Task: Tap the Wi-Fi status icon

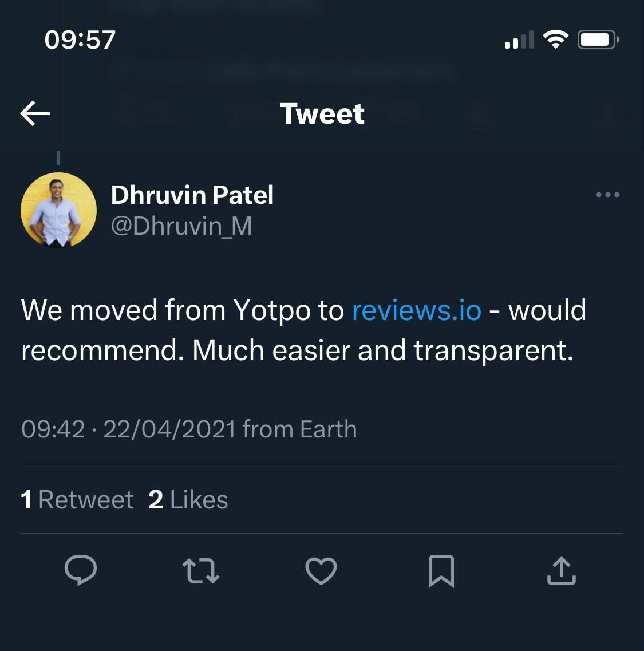Action: point(555,40)
